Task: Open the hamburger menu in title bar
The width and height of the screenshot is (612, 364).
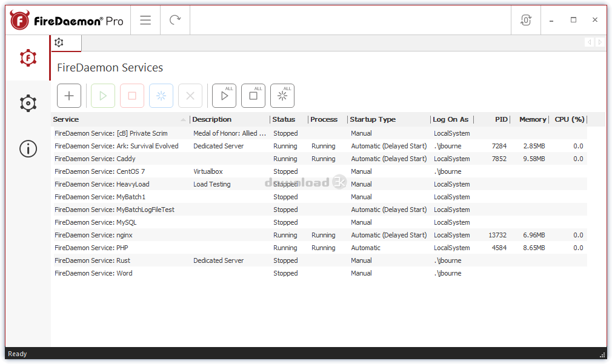Action: tap(145, 20)
